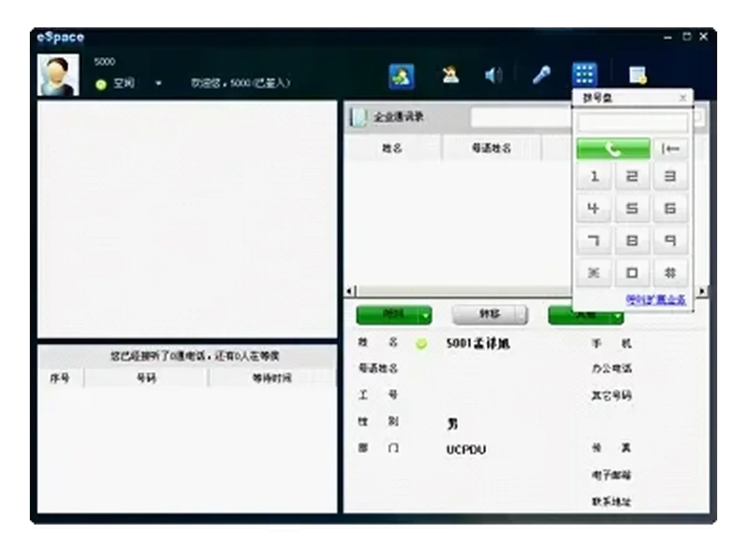
Task: Click the 姓名 column header in address book
Action: pyautogui.click(x=392, y=148)
